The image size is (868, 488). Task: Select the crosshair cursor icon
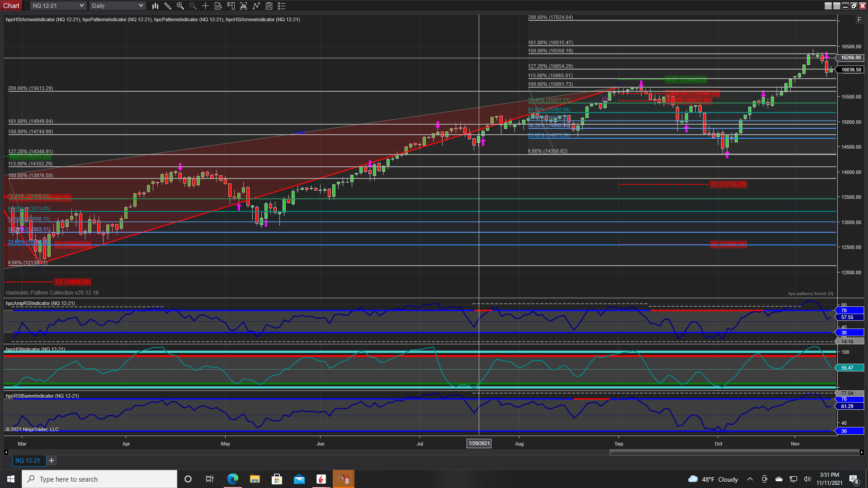(x=206, y=6)
